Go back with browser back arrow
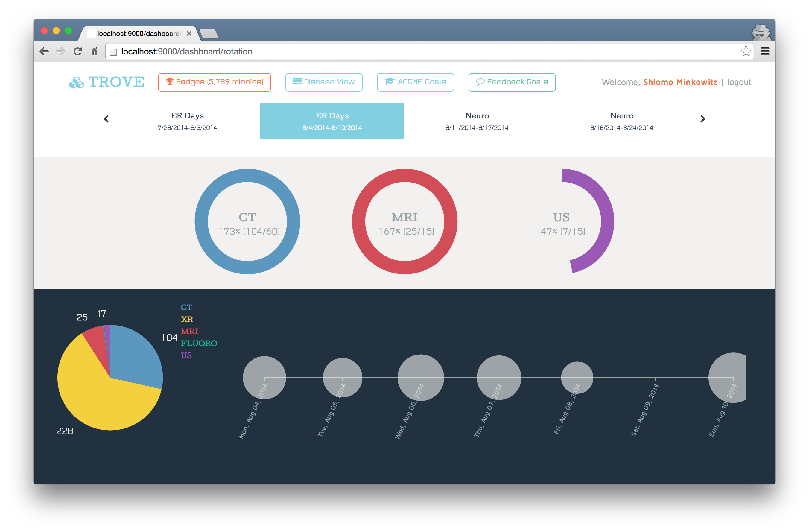 [x=44, y=51]
